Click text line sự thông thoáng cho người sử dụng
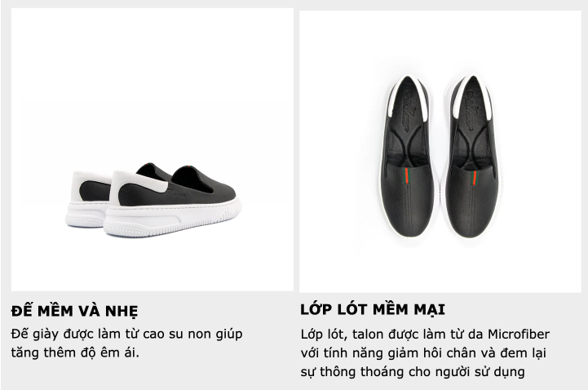The width and height of the screenshot is (588, 390). click(413, 372)
